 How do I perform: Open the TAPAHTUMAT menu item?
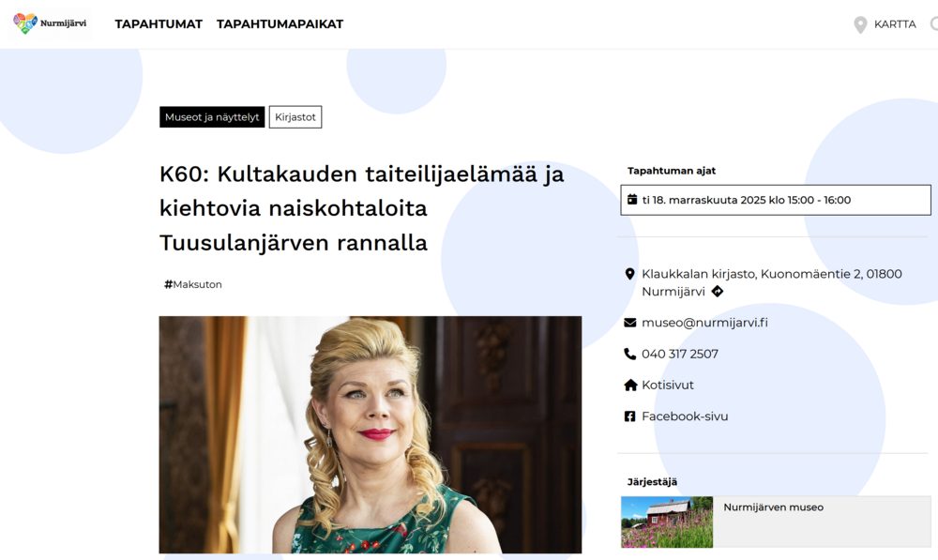point(159,24)
